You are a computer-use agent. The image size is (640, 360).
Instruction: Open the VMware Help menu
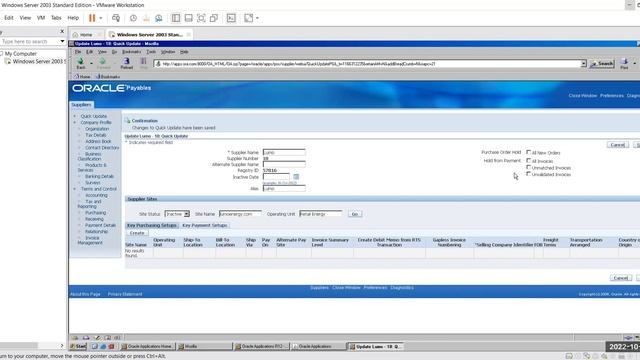(x=73, y=18)
